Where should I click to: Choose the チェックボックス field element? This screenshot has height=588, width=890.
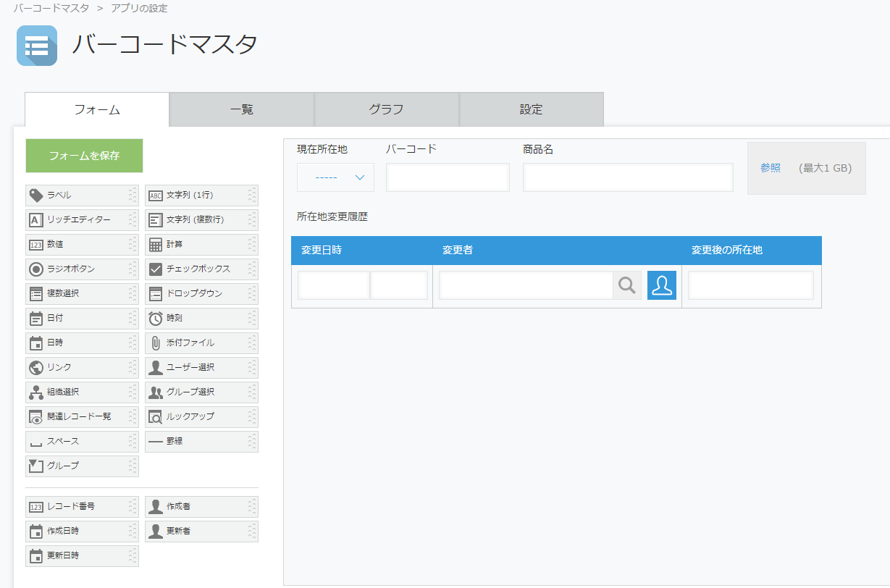(201, 269)
